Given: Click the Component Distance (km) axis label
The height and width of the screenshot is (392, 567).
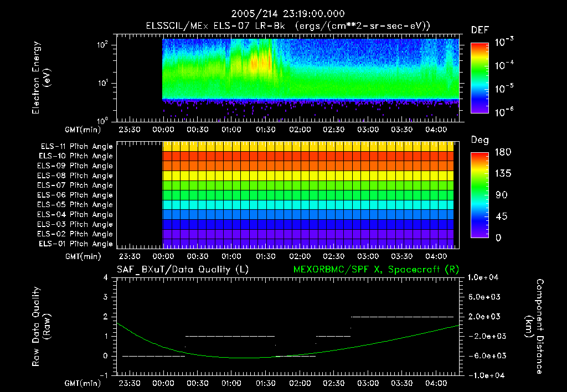Looking at the screenshot, I should point(534,327).
